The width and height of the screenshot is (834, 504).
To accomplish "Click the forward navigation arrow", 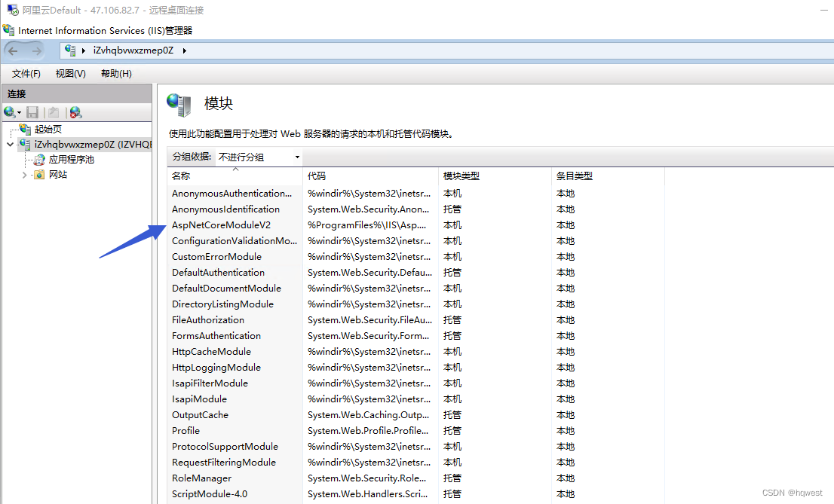I will tap(36, 51).
